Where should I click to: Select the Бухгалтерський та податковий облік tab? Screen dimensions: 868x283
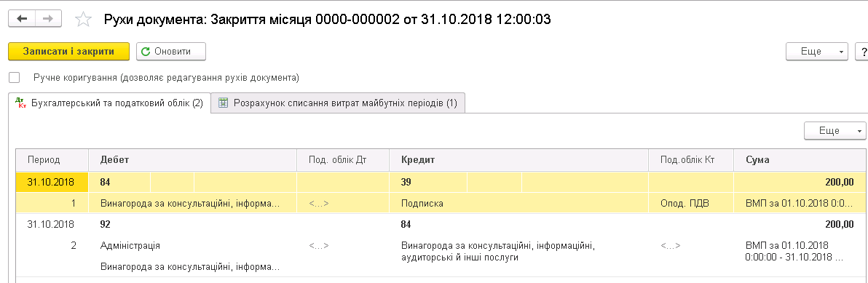pyautogui.click(x=110, y=103)
